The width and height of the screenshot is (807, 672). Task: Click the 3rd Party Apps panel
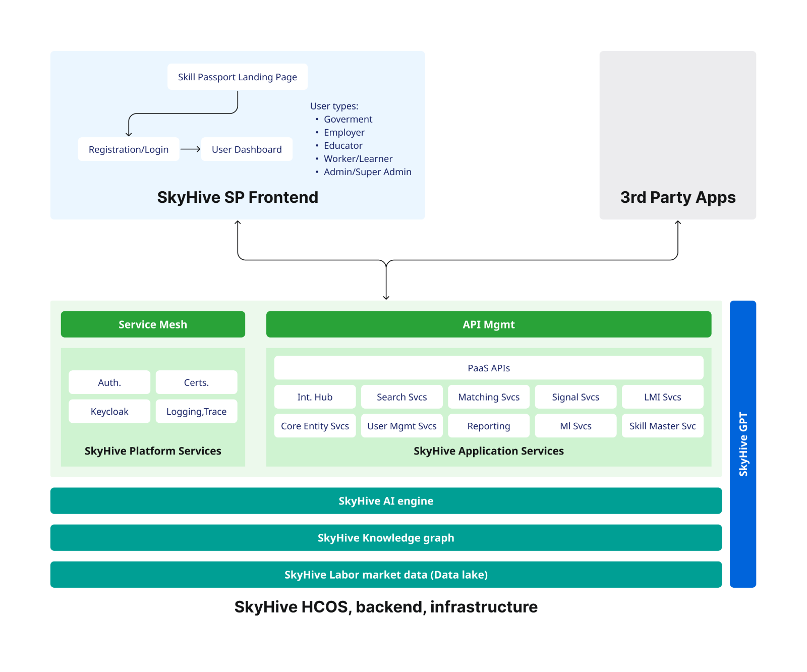click(x=677, y=135)
